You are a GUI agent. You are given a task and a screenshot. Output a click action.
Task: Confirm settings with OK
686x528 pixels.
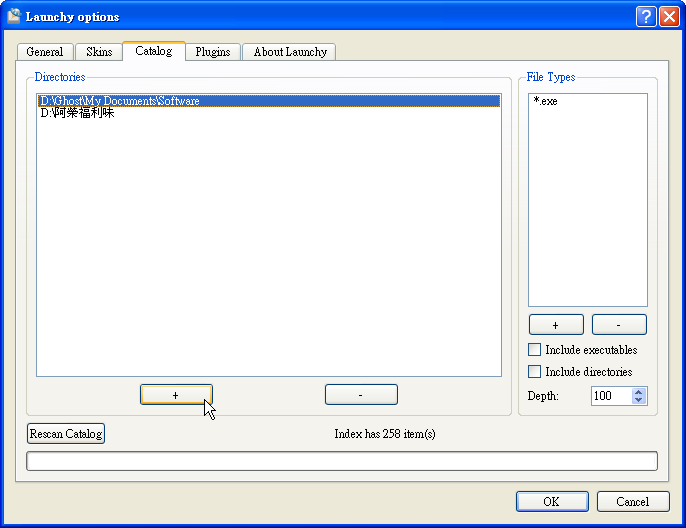552,501
